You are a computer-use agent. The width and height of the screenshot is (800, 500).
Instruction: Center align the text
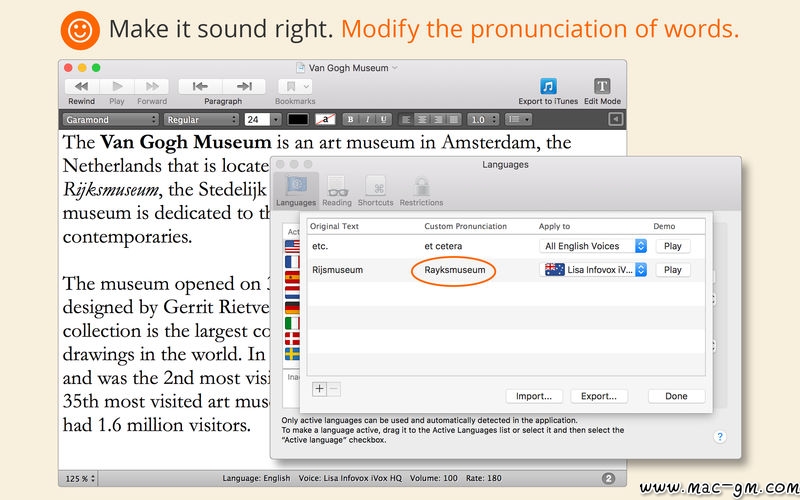(x=422, y=119)
